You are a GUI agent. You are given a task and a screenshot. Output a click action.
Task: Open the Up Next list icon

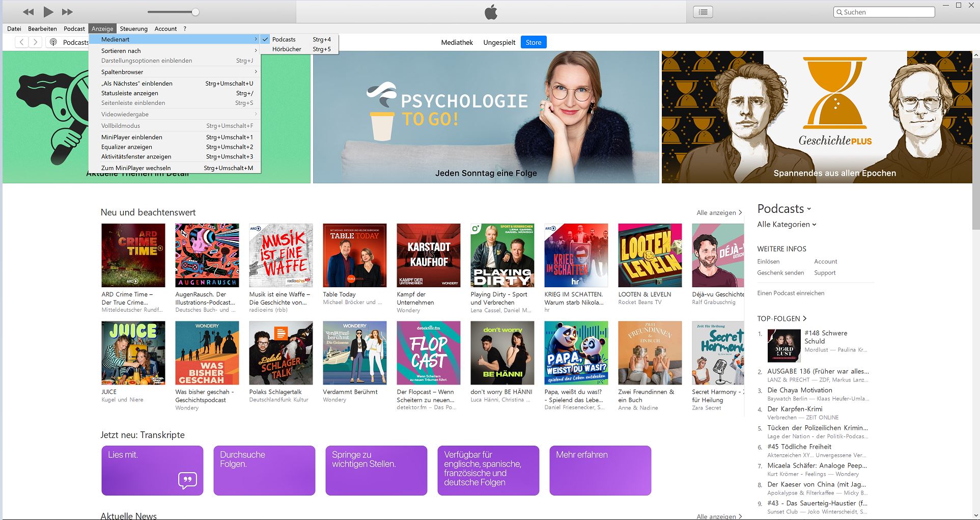coord(703,12)
